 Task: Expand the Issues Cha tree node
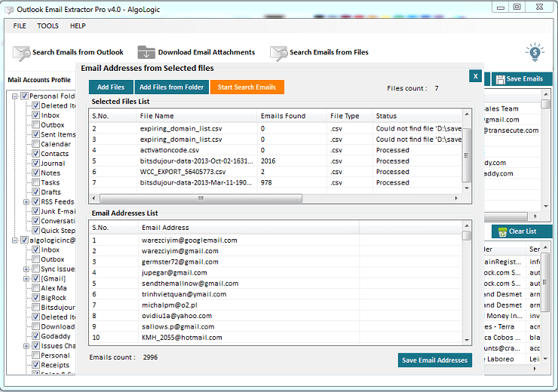click(26, 346)
